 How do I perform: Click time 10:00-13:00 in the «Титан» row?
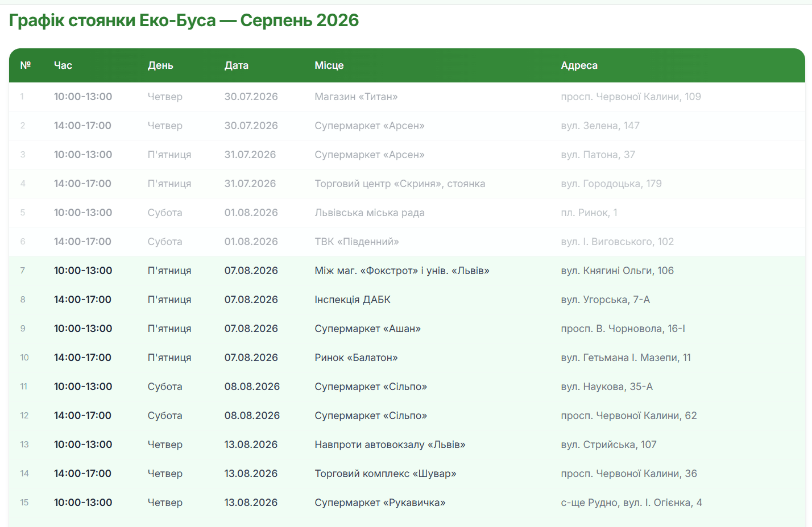pyautogui.click(x=83, y=97)
